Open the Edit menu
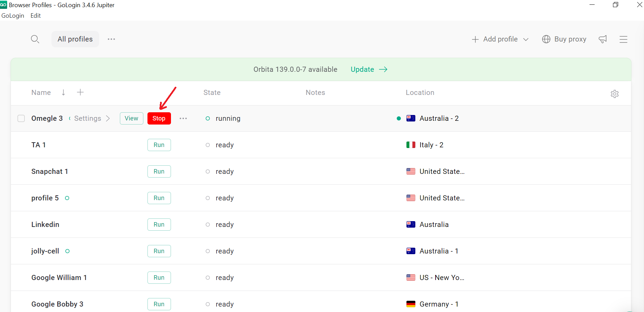 pos(35,16)
